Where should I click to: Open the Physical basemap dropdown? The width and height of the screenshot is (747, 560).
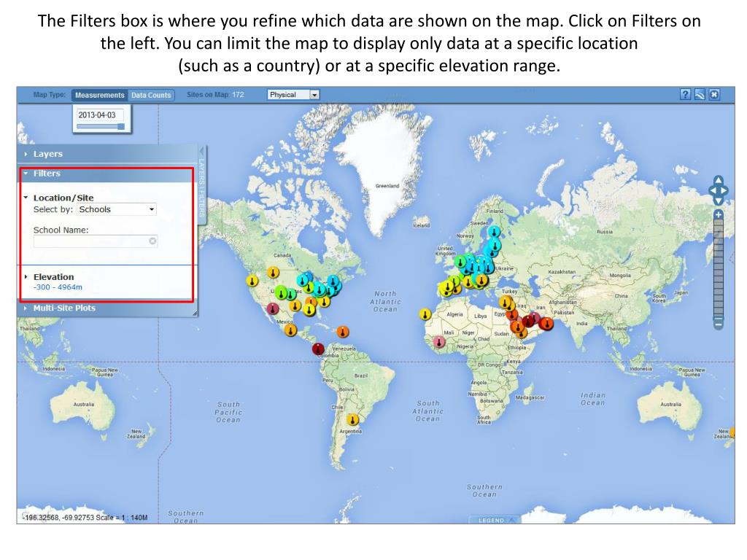(x=293, y=95)
